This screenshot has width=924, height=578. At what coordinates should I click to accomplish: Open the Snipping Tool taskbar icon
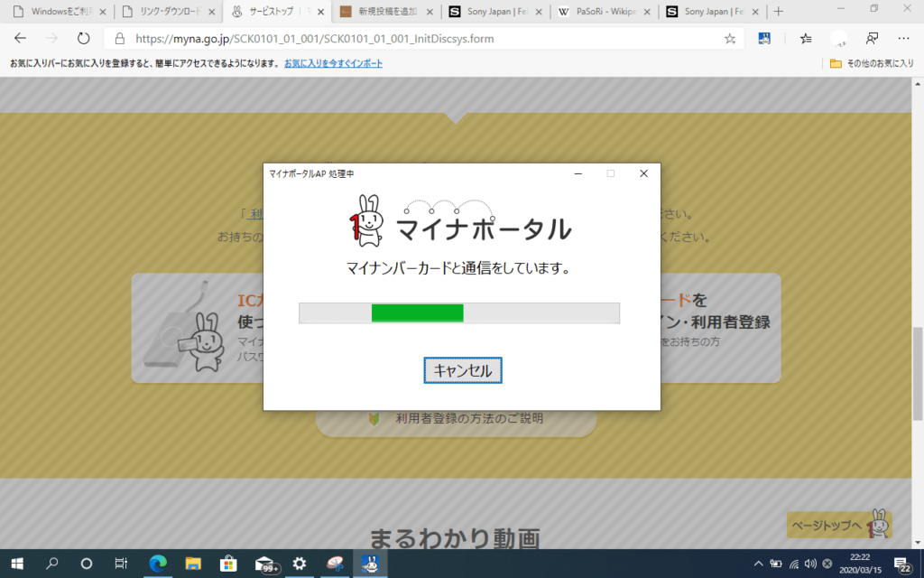coord(335,564)
